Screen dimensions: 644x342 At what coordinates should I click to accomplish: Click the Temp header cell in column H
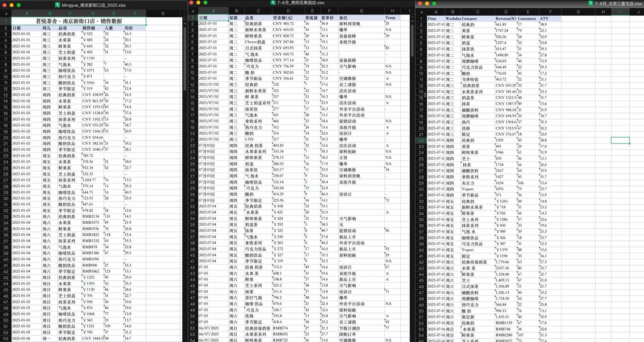[392, 18]
